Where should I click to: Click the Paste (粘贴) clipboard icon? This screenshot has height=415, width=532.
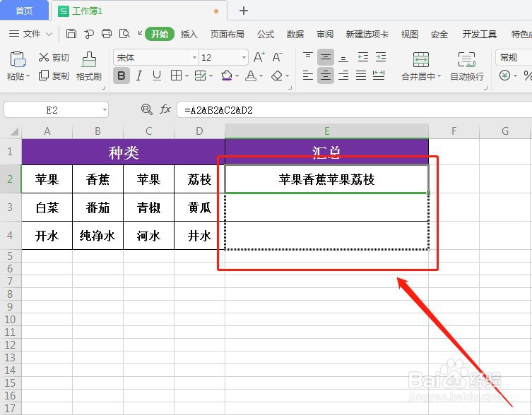(x=18, y=59)
